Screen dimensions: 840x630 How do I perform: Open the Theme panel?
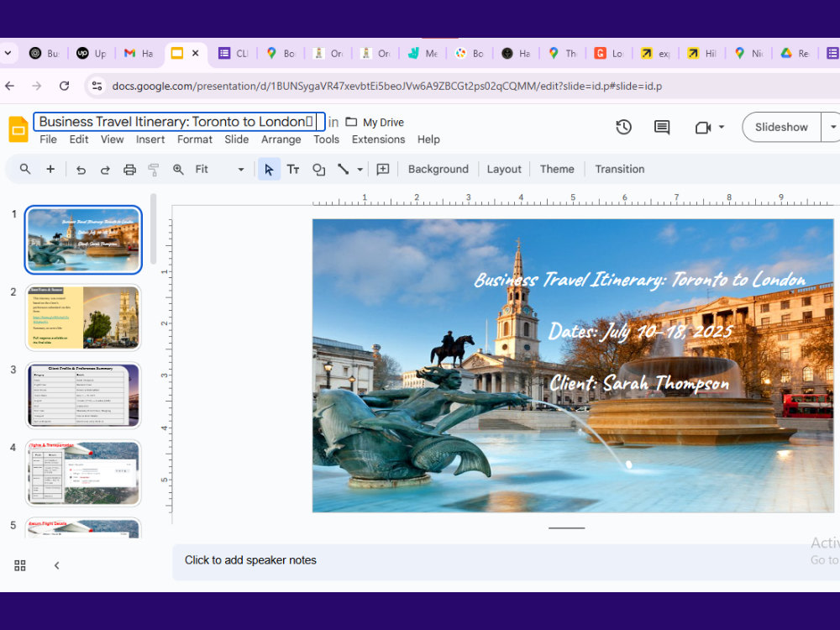point(557,170)
